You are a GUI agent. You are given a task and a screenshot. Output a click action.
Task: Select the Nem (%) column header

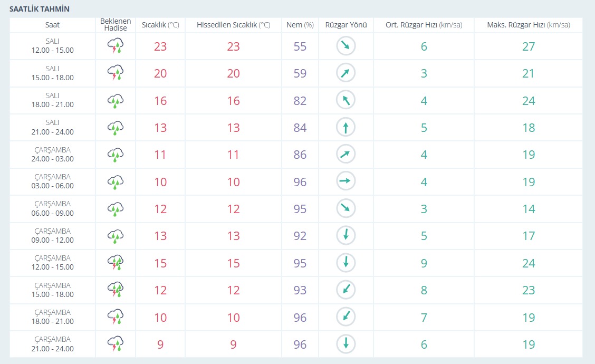300,25
